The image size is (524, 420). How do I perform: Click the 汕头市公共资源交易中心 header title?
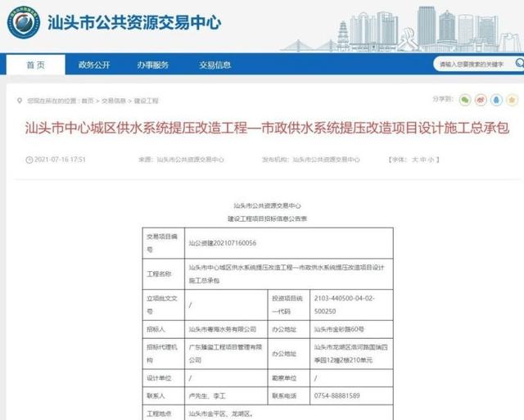click(134, 23)
